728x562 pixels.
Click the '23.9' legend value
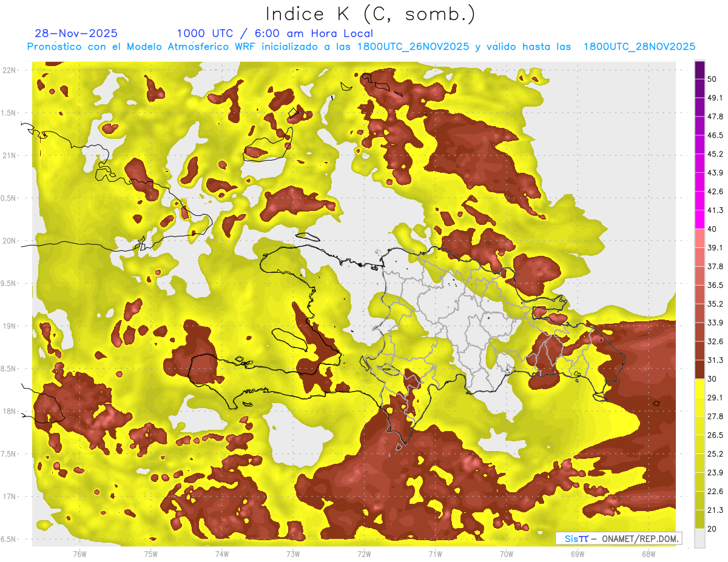click(715, 473)
